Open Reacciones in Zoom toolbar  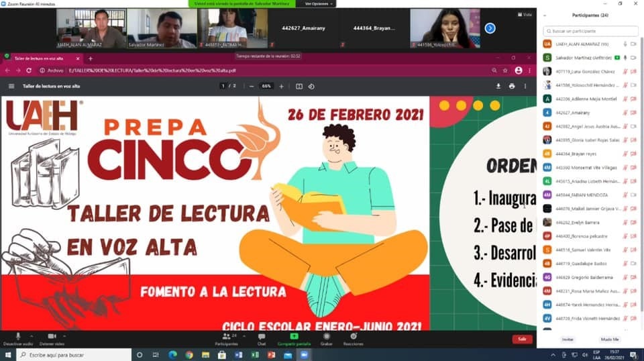354,339
